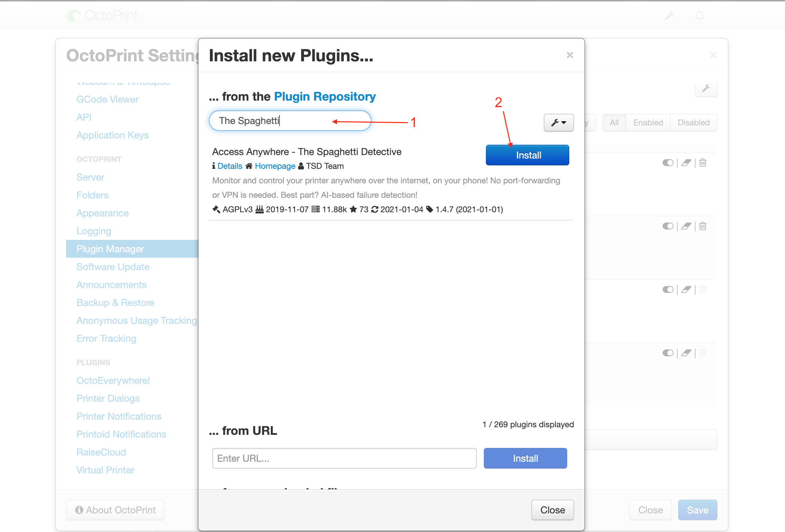Toggle the fourth plugin's enable switch

coord(668,353)
